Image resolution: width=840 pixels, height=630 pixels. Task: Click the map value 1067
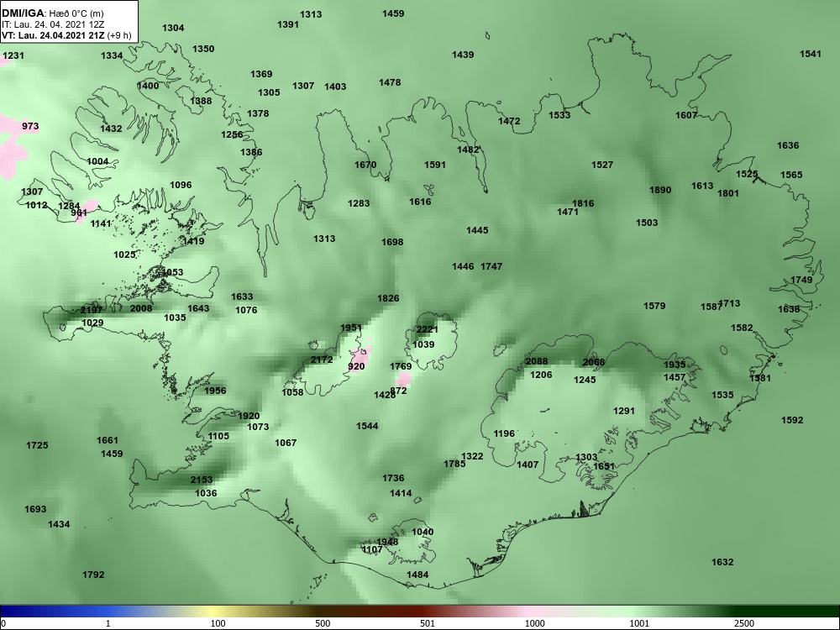pyautogui.click(x=285, y=443)
